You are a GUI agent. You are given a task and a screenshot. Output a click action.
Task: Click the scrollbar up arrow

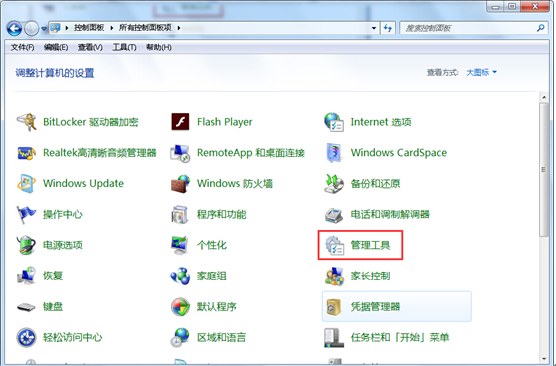[544, 97]
